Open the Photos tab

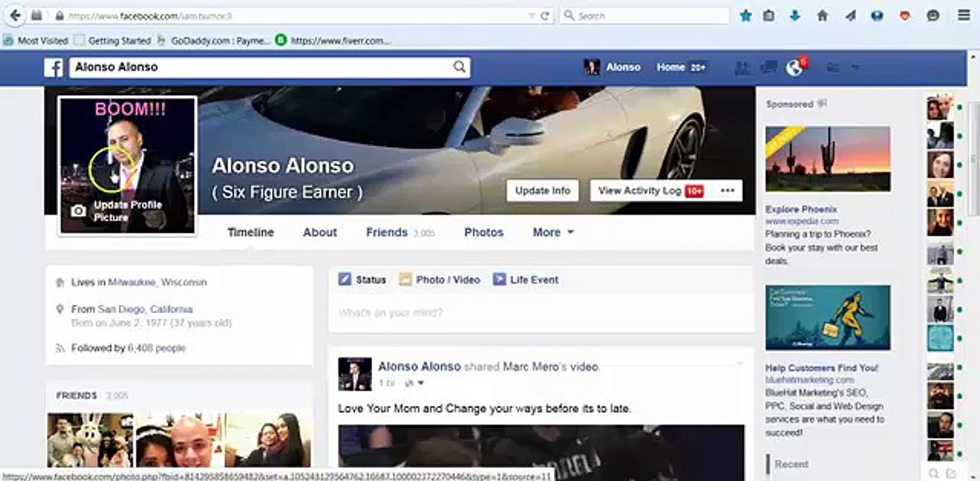click(484, 232)
